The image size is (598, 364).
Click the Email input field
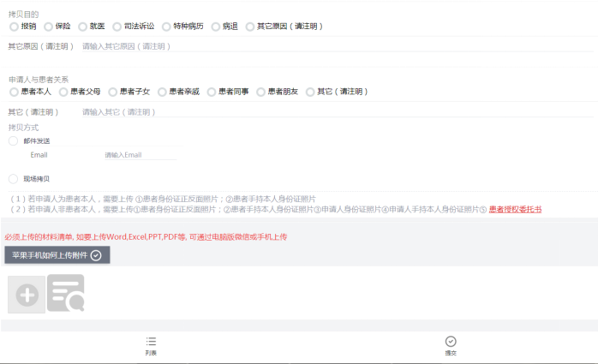click(x=139, y=155)
